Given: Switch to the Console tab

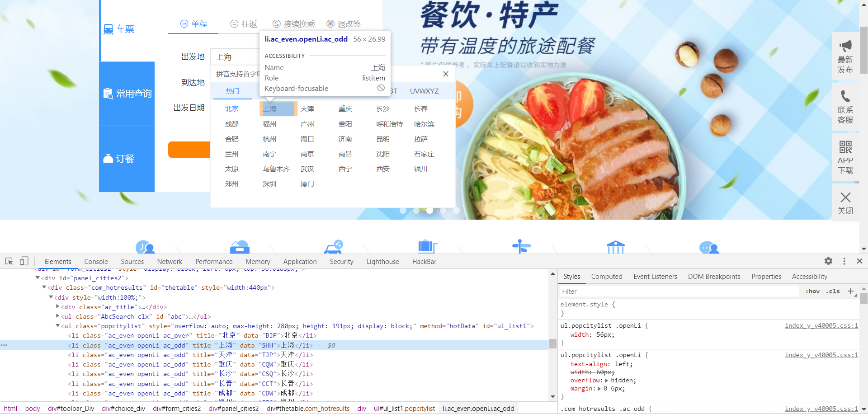Looking at the screenshot, I should coord(95,261).
